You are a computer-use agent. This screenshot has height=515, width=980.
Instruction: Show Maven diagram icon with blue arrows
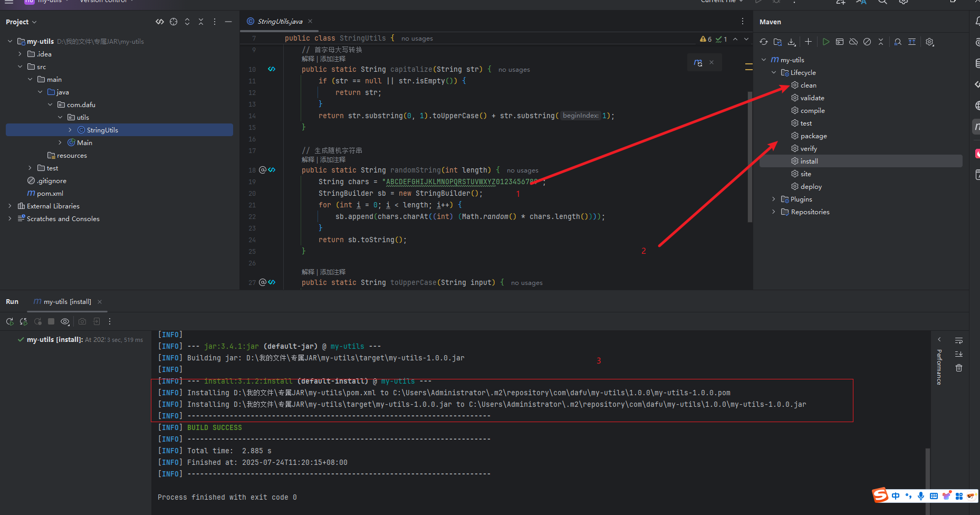point(912,42)
